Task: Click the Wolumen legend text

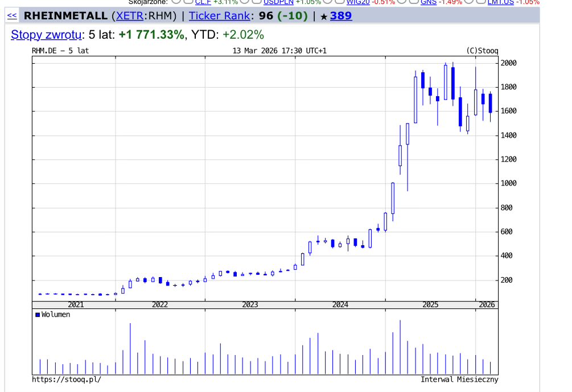Action: (55, 314)
